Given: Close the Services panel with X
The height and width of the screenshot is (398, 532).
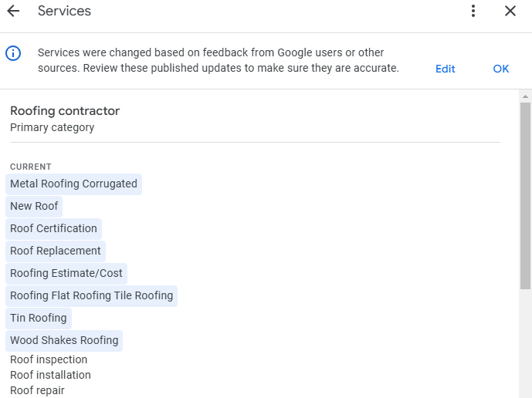Looking at the screenshot, I should tap(510, 11).
